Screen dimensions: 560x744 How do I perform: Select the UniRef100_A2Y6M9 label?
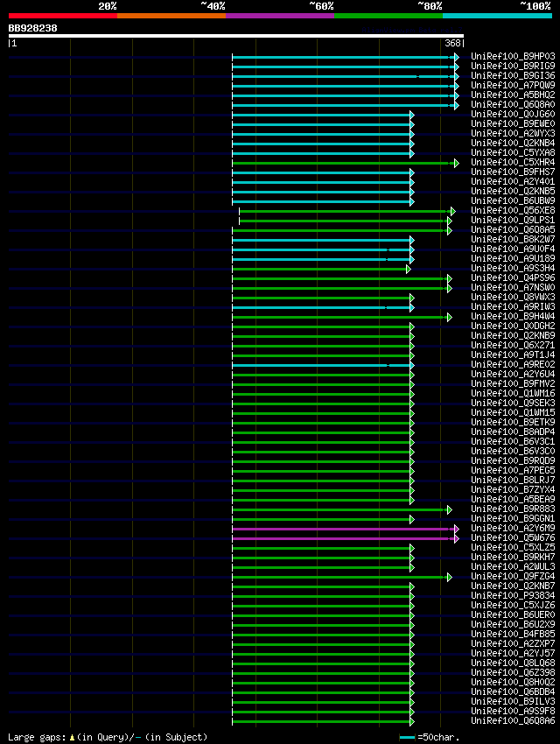coord(513,529)
